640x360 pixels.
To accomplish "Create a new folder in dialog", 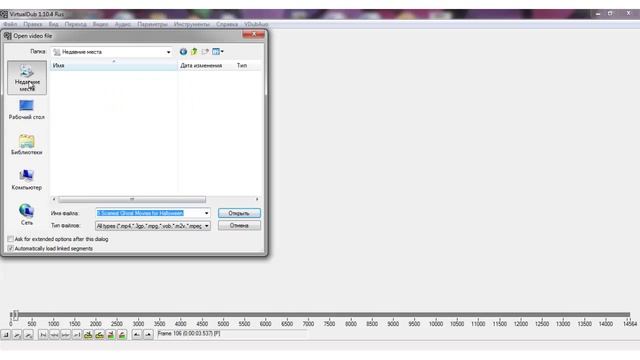I will [x=205, y=52].
